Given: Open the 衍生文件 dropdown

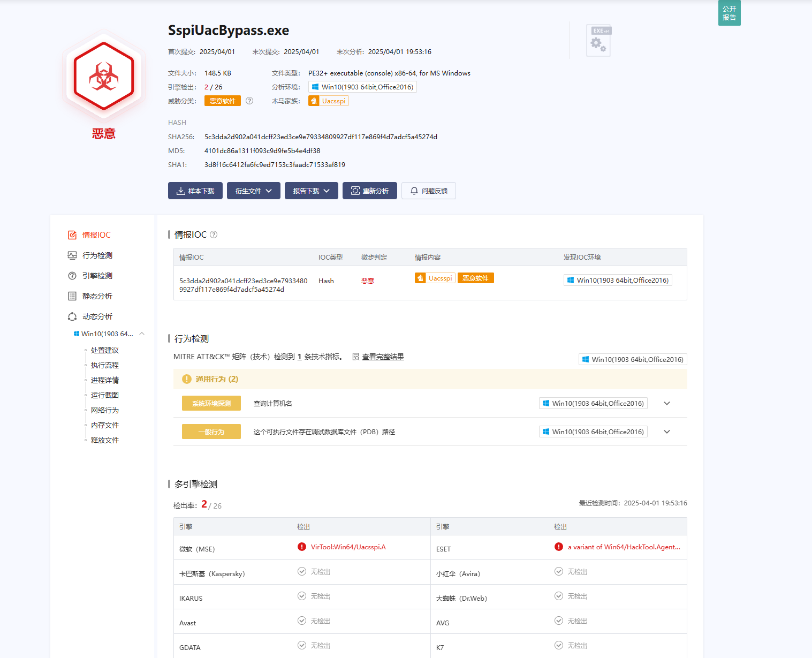Looking at the screenshot, I should point(254,191).
